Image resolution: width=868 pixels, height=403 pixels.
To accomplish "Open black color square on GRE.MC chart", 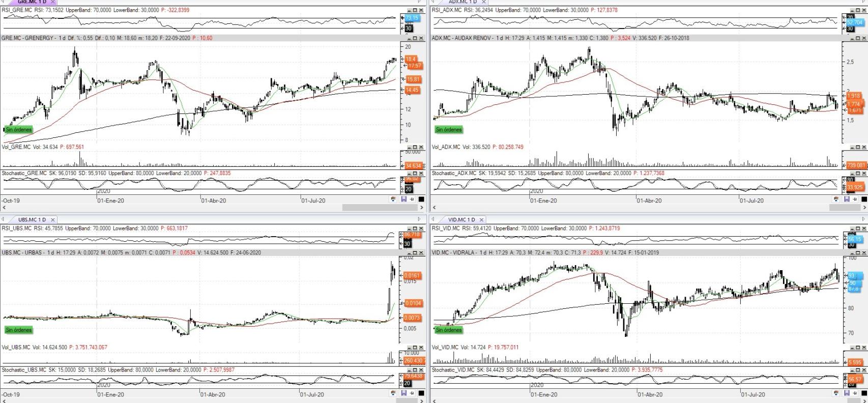I will 421,199.
